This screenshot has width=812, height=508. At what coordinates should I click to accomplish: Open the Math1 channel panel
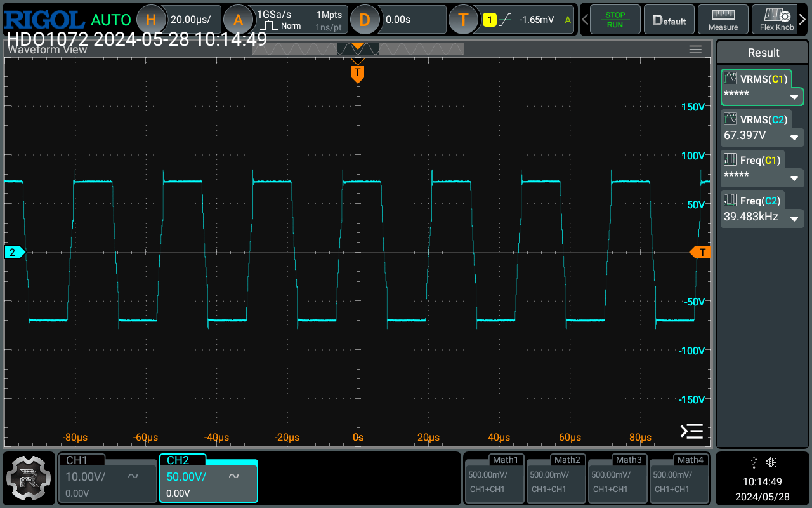click(494, 478)
